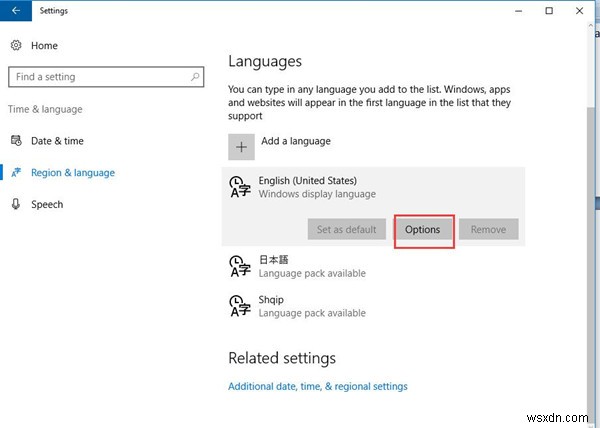
Task: Open the Date & time page
Action: (x=57, y=141)
